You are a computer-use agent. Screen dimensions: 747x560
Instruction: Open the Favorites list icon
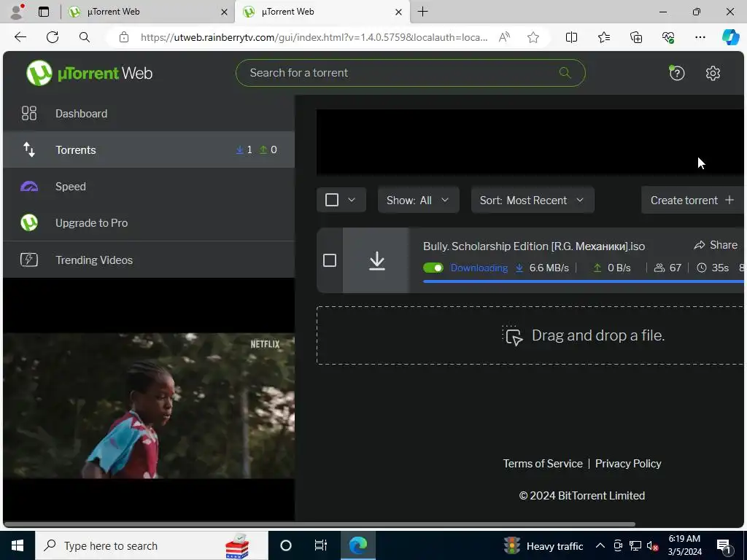pyautogui.click(x=603, y=37)
